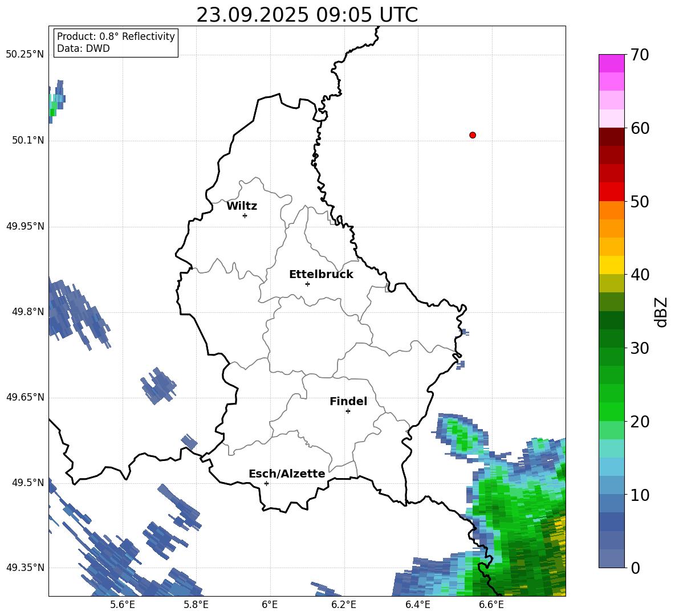Click the 30 value on colorbar
The height and width of the screenshot is (616, 675).
point(640,348)
